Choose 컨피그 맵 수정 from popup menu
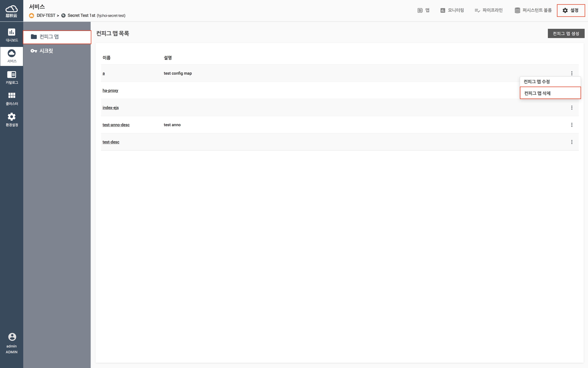The width and height of the screenshot is (588, 368). (550, 82)
